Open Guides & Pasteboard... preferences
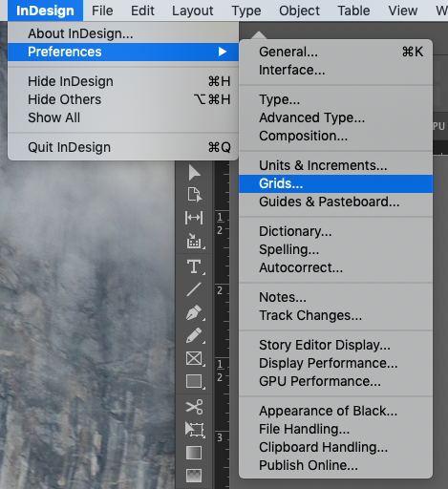Screen dimensions: 448x489 pos(335,202)
